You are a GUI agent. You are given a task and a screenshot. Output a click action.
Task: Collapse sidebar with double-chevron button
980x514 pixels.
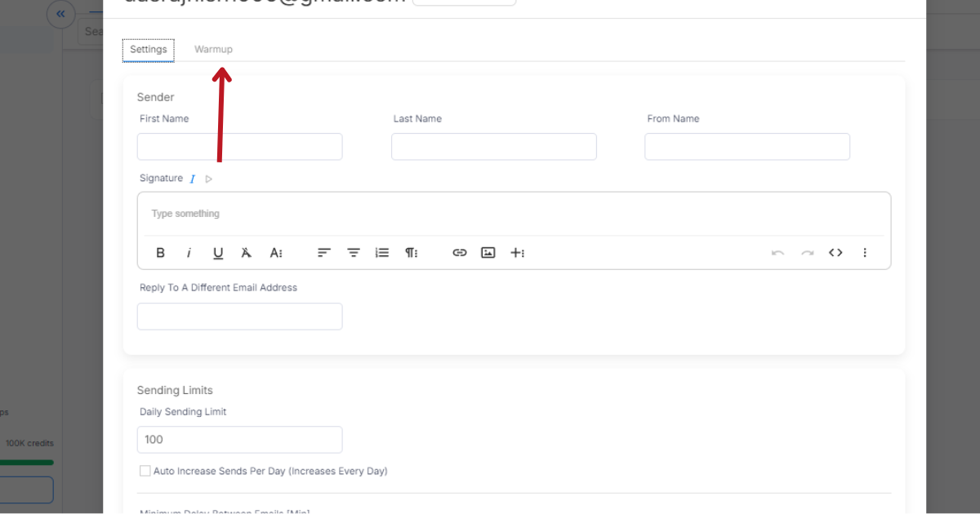click(60, 14)
